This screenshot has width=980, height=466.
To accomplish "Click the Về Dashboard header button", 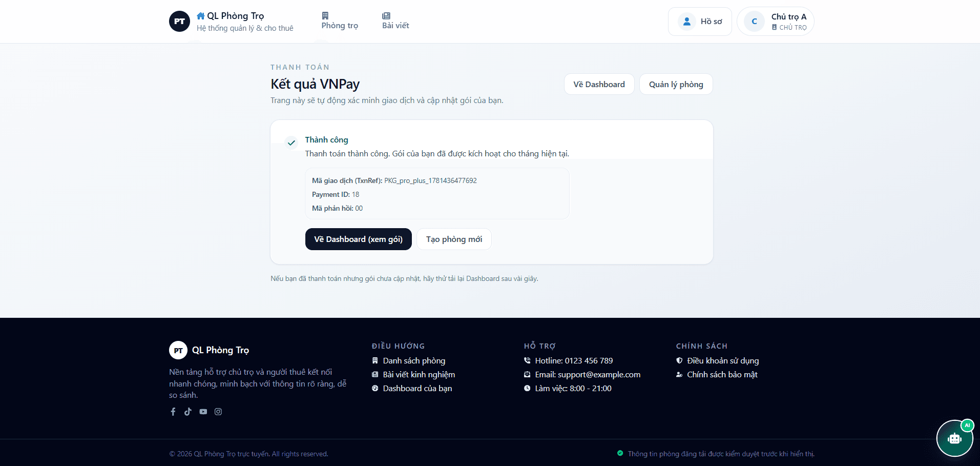I will tap(599, 84).
